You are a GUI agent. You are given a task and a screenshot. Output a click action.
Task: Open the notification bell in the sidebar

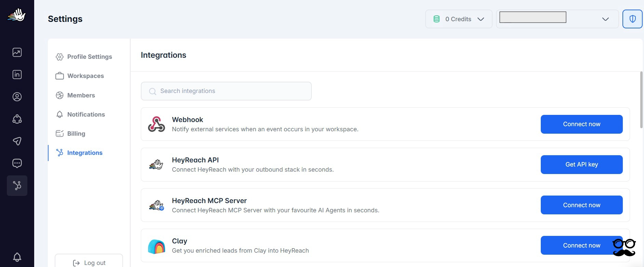coord(17,257)
